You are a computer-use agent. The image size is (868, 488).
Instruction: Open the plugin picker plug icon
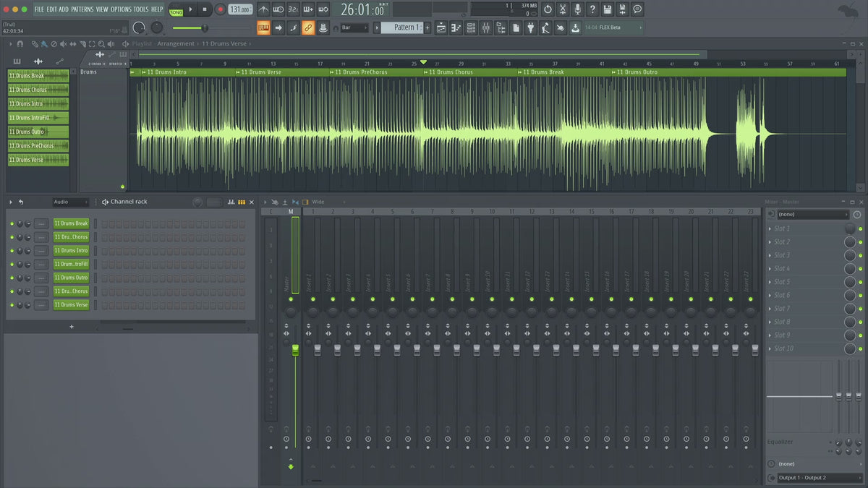[530, 27]
